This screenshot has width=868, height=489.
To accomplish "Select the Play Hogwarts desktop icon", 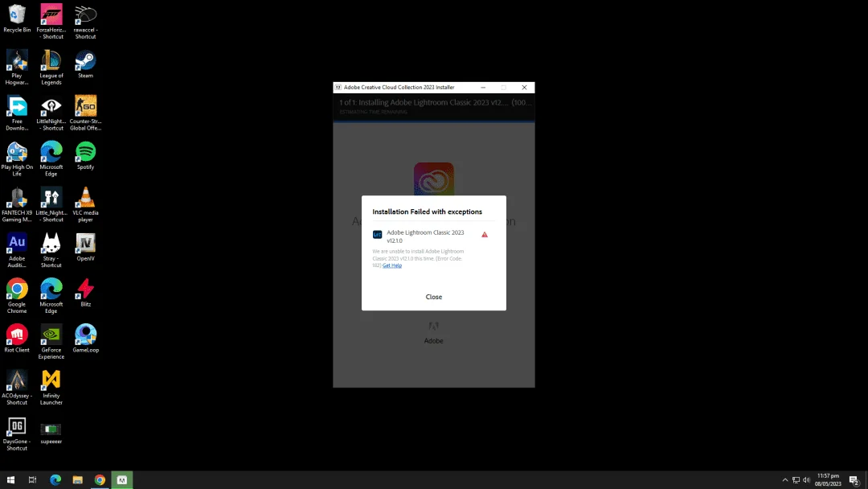I will 17,68.
